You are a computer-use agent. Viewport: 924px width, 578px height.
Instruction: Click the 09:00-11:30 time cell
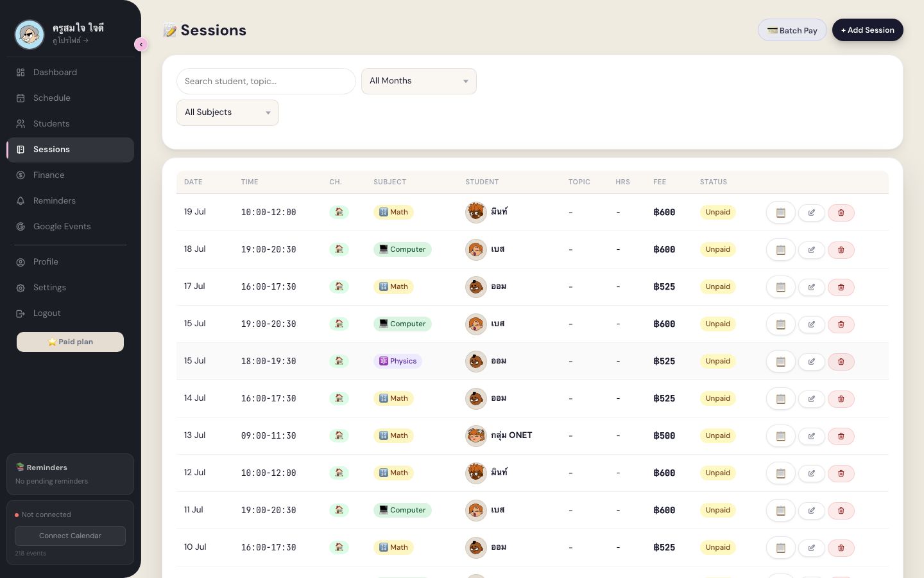[x=268, y=435]
